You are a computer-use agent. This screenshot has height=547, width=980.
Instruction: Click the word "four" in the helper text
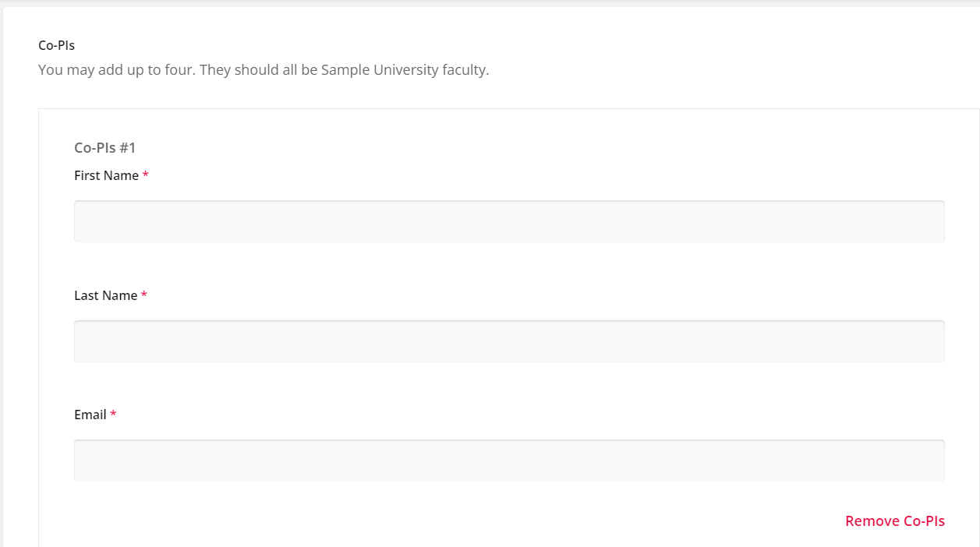pos(179,70)
